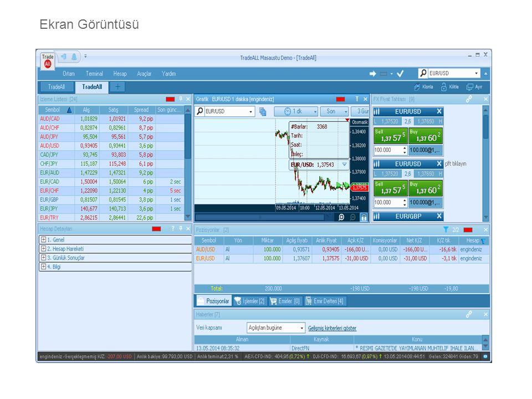Click the checkmark icon in the menu bar
Image resolution: width=532 pixels, height=399 pixels.
tap(400, 74)
